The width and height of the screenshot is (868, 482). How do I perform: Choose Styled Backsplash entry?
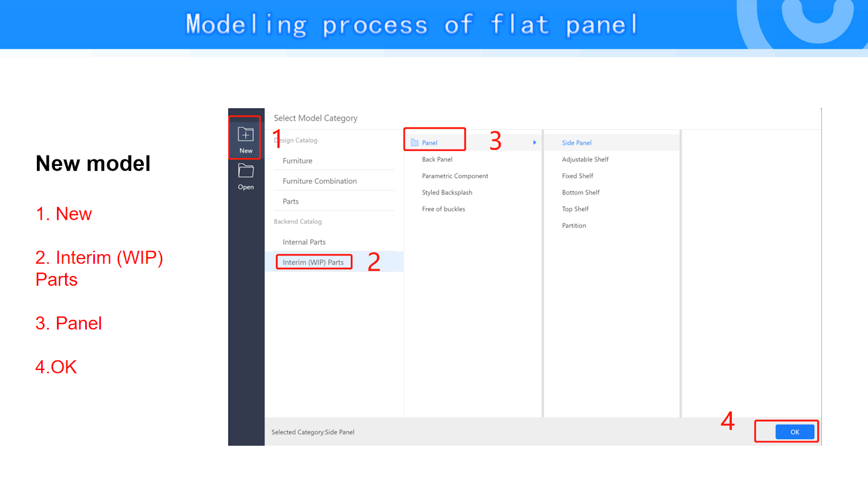(x=447, y=192)
